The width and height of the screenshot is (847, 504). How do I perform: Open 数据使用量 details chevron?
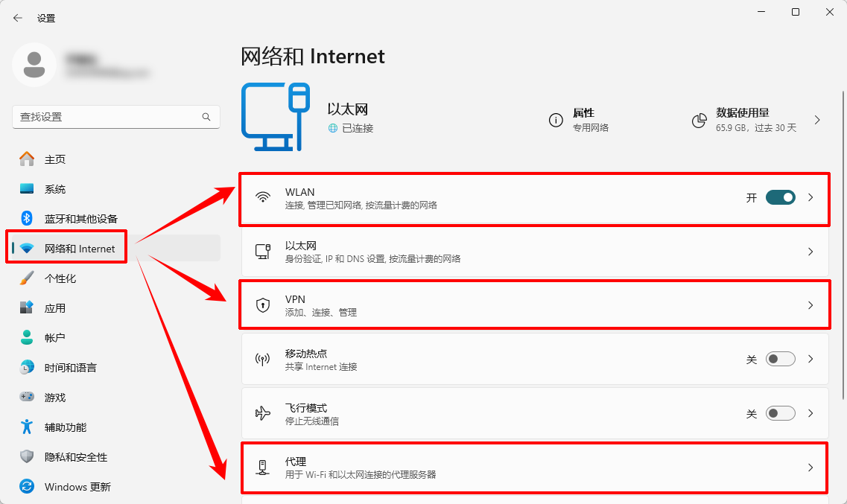pos(817,120)
